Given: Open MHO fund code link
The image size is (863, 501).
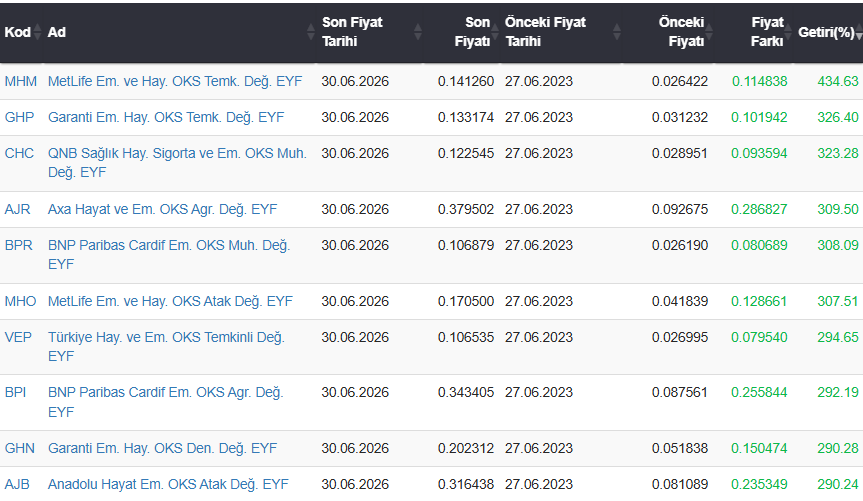Looking at the screenshot, I should tap(20, 301).
